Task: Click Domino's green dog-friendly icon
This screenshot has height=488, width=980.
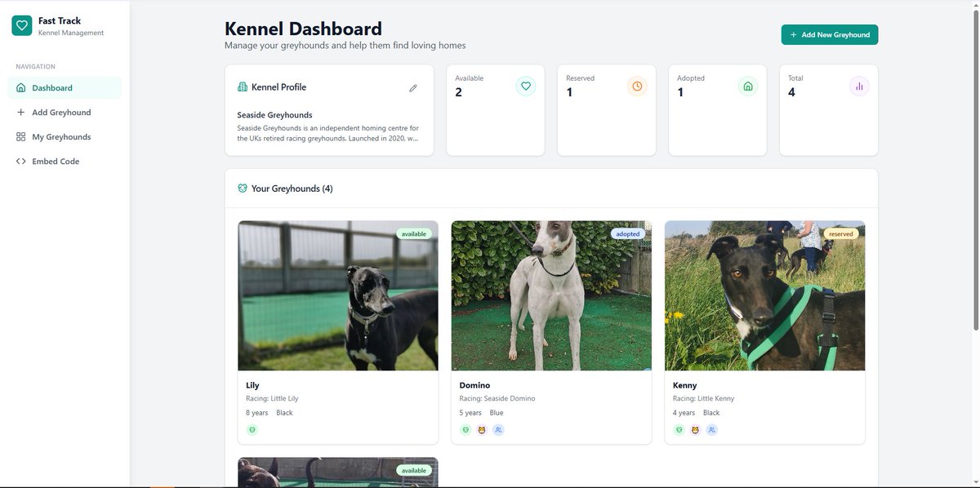Action: (x=465, y=430)
